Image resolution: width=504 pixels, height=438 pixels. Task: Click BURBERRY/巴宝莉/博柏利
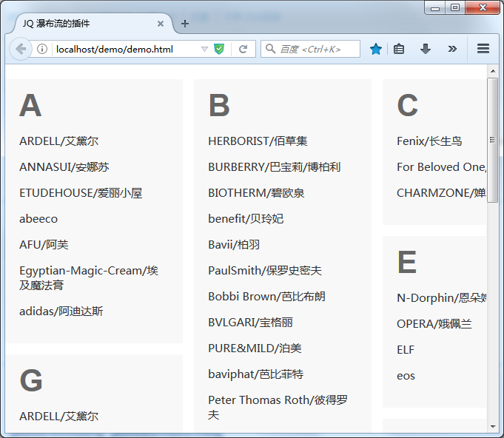[275, 167]
